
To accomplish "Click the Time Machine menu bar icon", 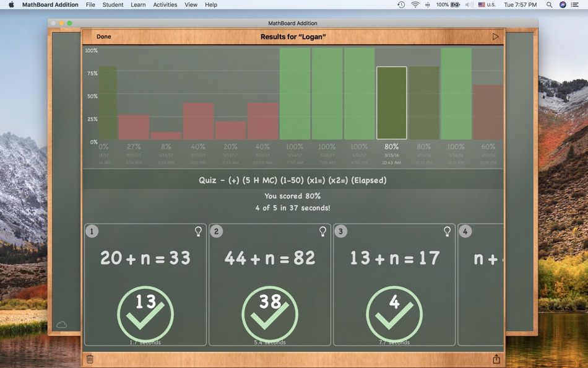I will 401,4.
